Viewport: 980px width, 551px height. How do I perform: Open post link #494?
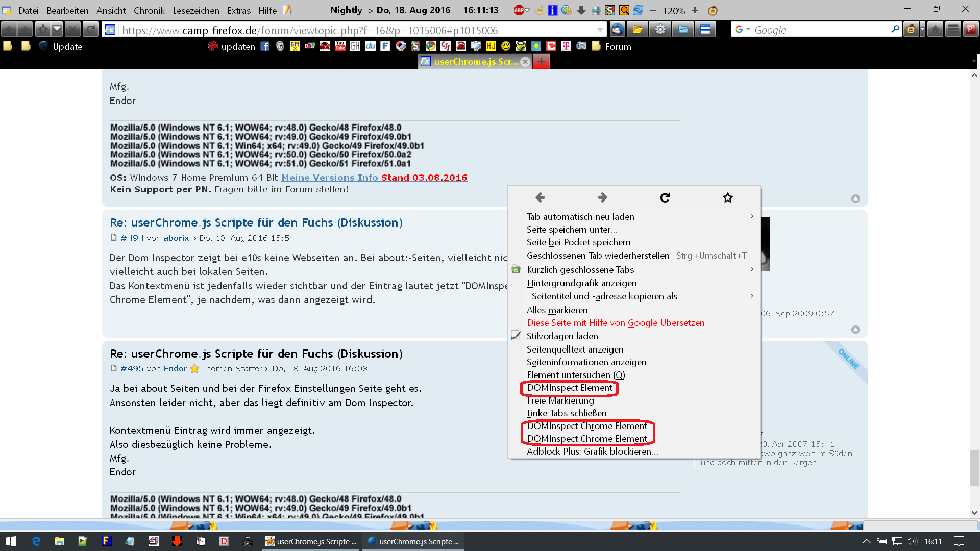132,238
